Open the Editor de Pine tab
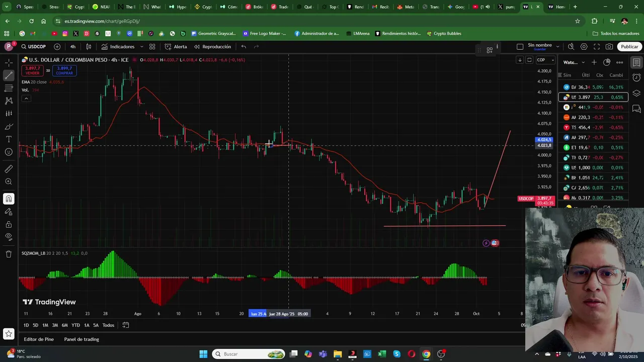The height and width of the screenshot is (362, 644). coord(39,339)
